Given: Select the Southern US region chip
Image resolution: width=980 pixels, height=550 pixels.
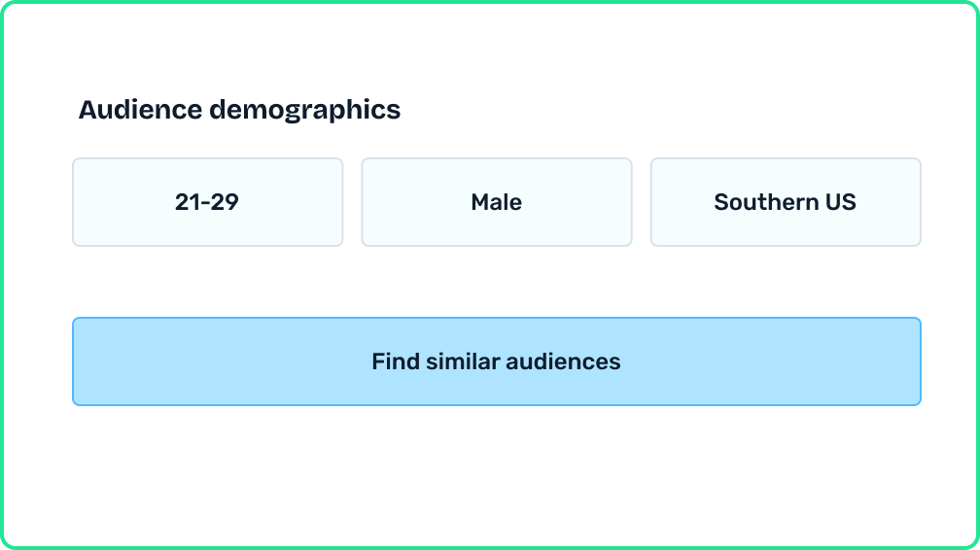Looking at the screenshot, I should pyautogui.click(x=785, y=202).
